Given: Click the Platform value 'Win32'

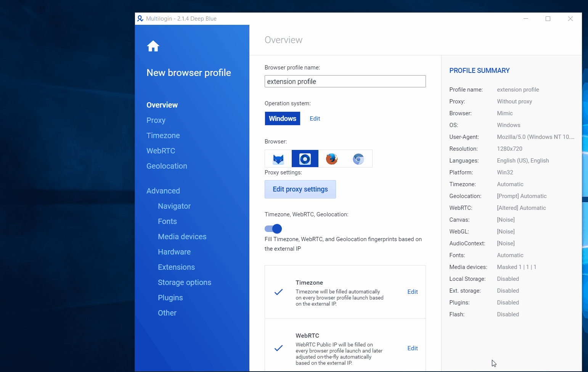Looking at the screenshot, I should coord(505,172).
